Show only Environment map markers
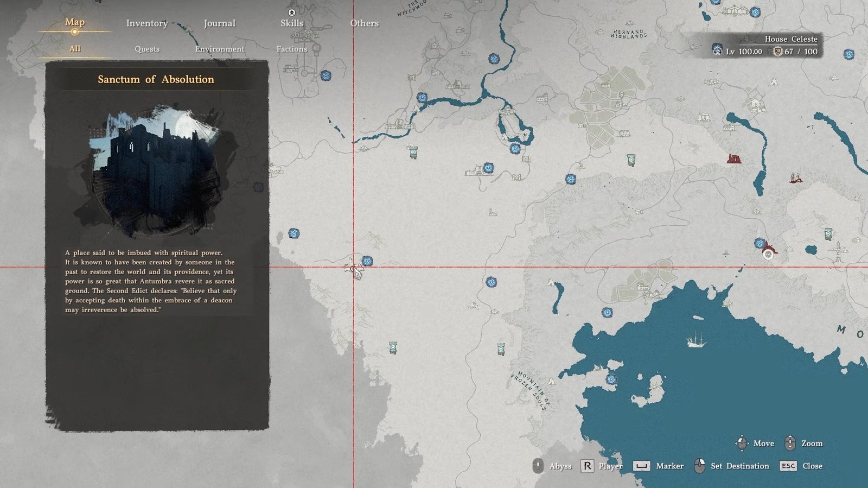 [x=219, y=49]
